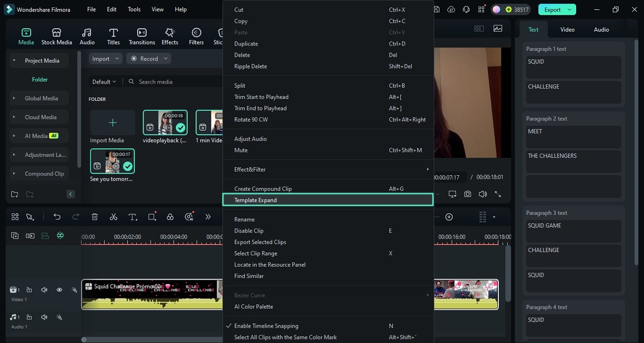Expand the Compound Clip tree item
Image resolution: width=644 pixels, height=343 pixels.
tap(14, 174)
